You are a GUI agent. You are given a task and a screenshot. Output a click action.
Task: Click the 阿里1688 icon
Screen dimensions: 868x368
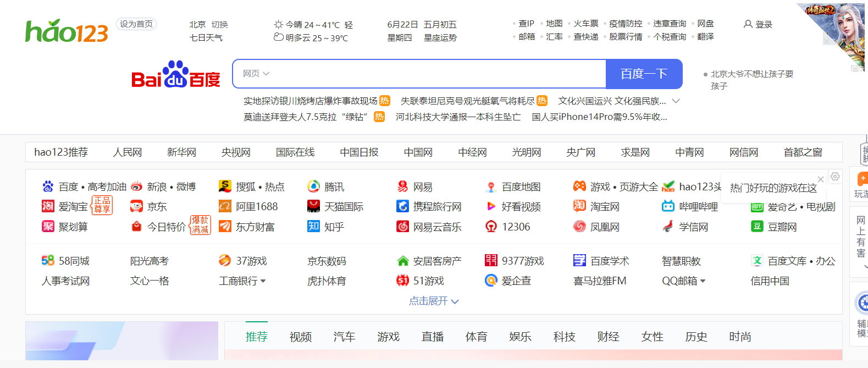pos(225,206)
